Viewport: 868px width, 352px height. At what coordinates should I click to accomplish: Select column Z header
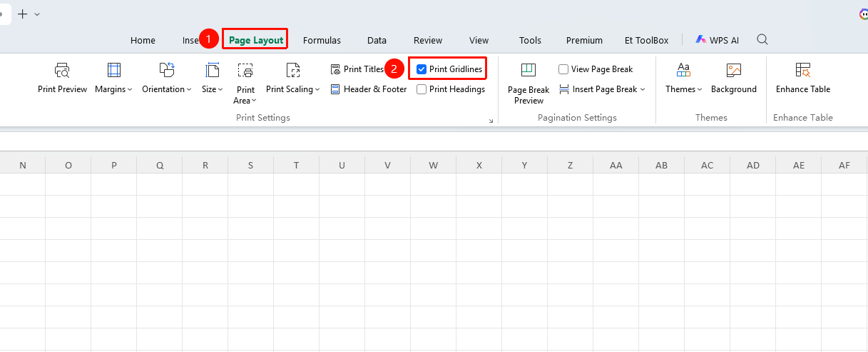(571, 165)
